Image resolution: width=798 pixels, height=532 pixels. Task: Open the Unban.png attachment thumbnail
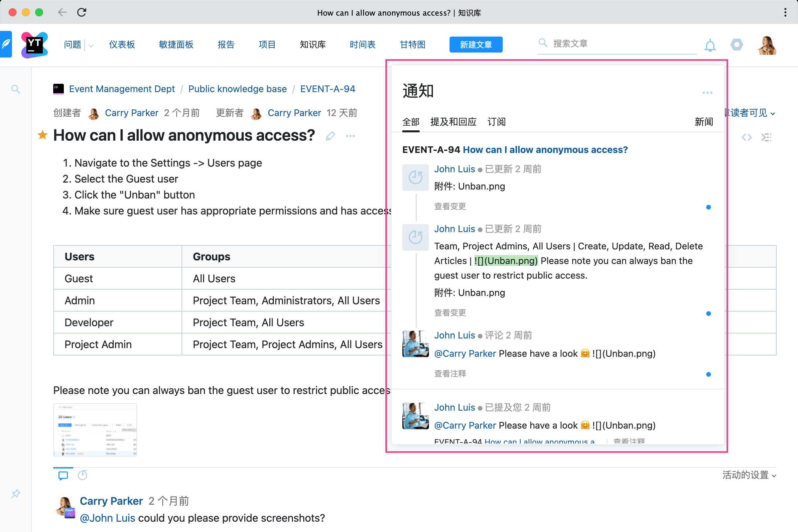point(95,430)
